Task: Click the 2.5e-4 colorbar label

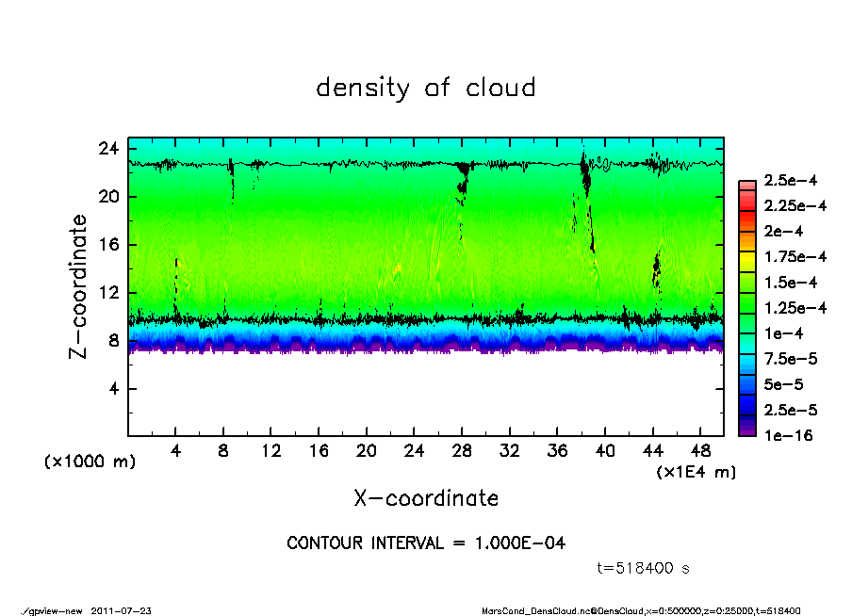Action: [790, 180]
